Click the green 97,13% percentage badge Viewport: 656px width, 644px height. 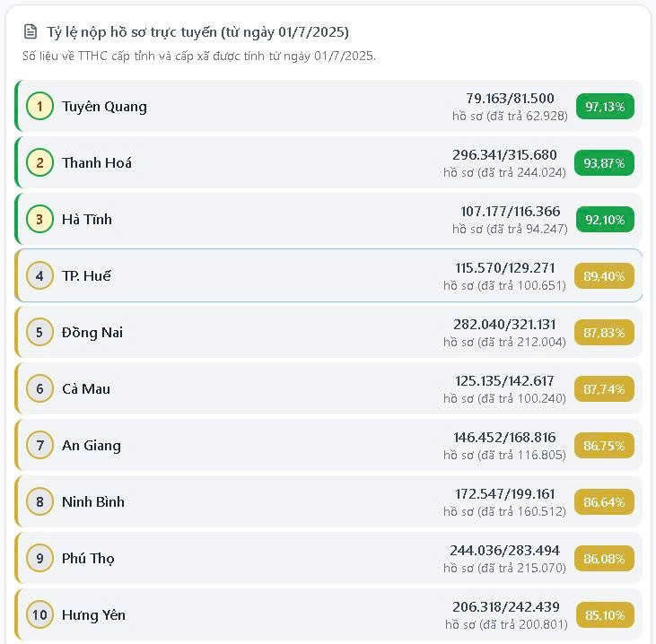(x=605, y=107)
